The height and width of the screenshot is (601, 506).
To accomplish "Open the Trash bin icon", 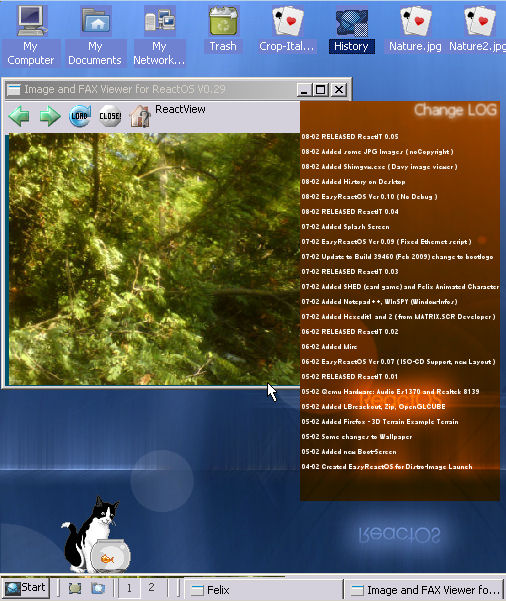I will click(223, 29).
